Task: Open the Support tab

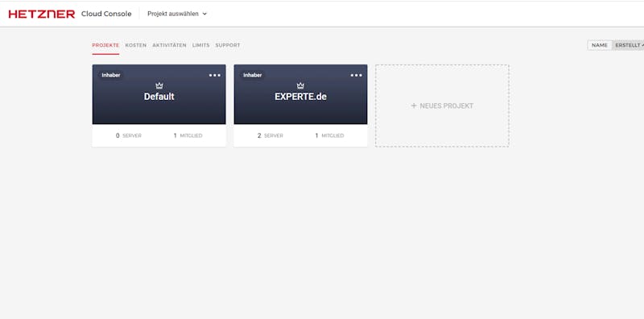Action: [228, 45]
